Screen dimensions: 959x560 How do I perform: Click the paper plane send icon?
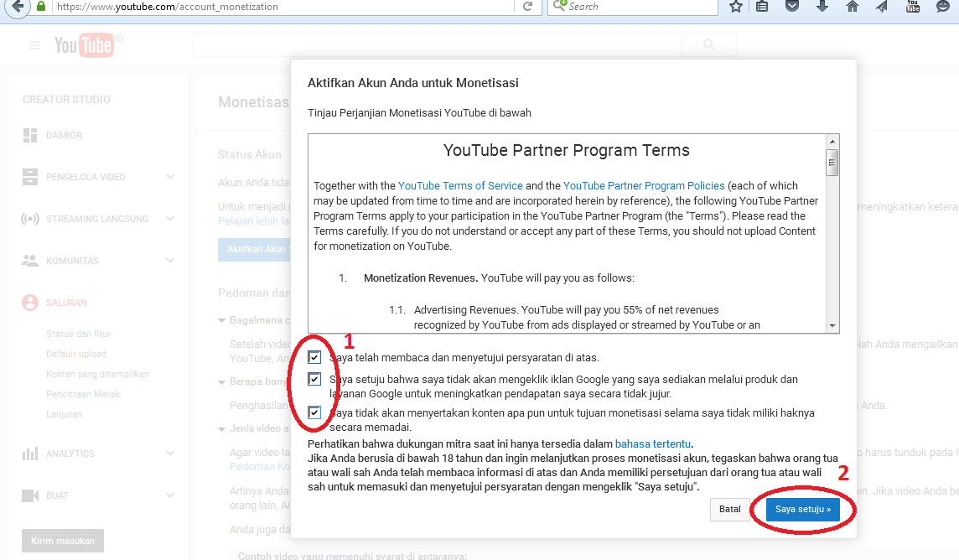pos(882,7)
